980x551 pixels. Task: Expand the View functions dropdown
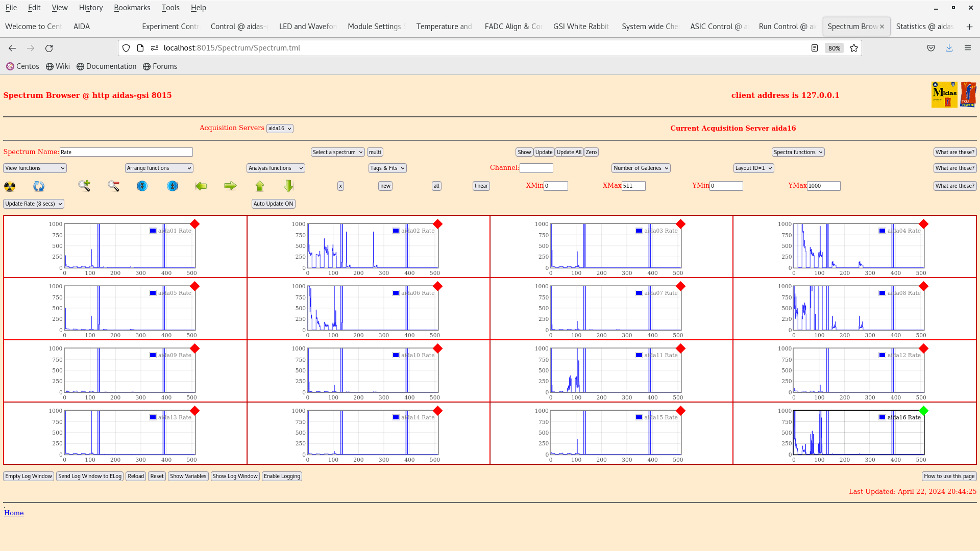click(35, 168)
